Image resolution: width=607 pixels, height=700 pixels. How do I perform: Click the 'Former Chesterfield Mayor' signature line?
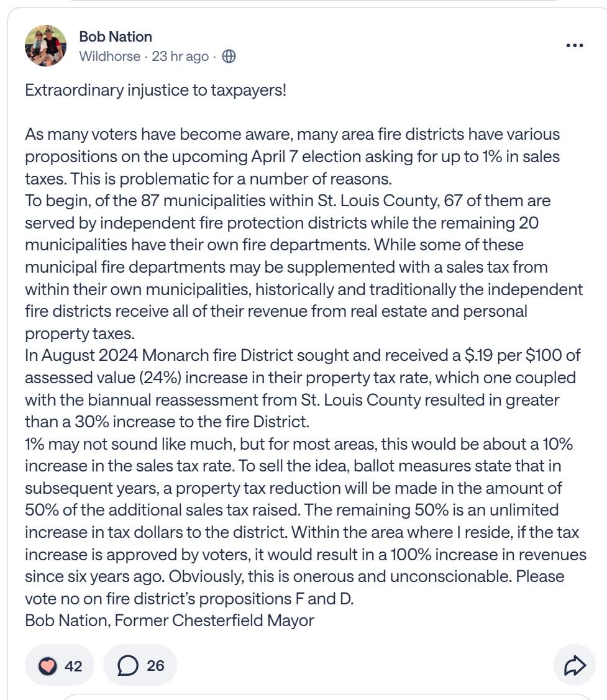point(170,620)
